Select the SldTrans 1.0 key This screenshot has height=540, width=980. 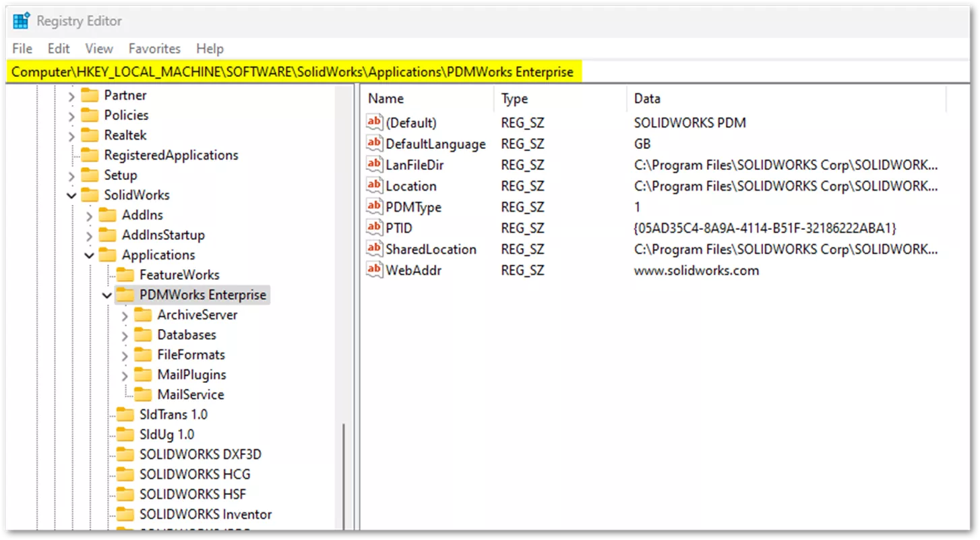pyautogui.click(x=174, y=415)
